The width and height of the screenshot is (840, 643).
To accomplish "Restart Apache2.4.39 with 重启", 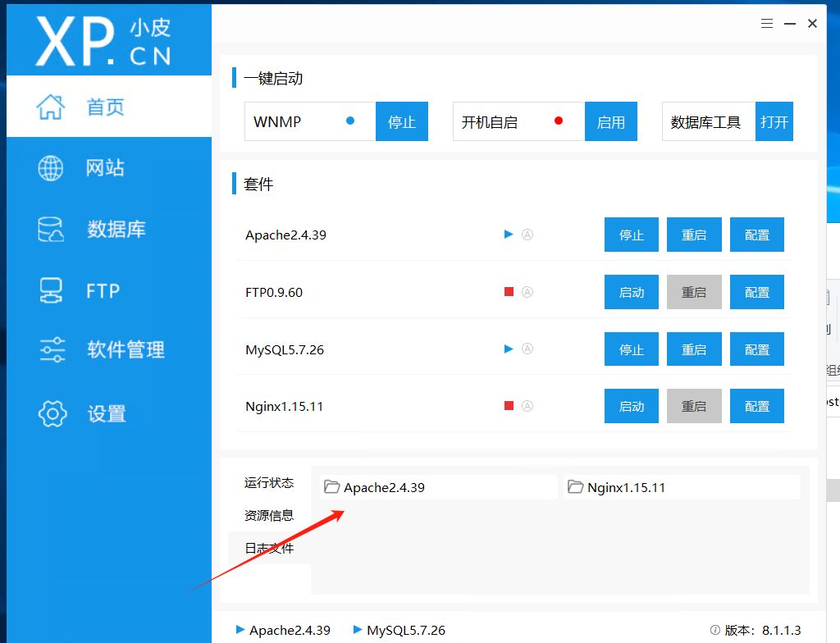I will coord(694,235).
